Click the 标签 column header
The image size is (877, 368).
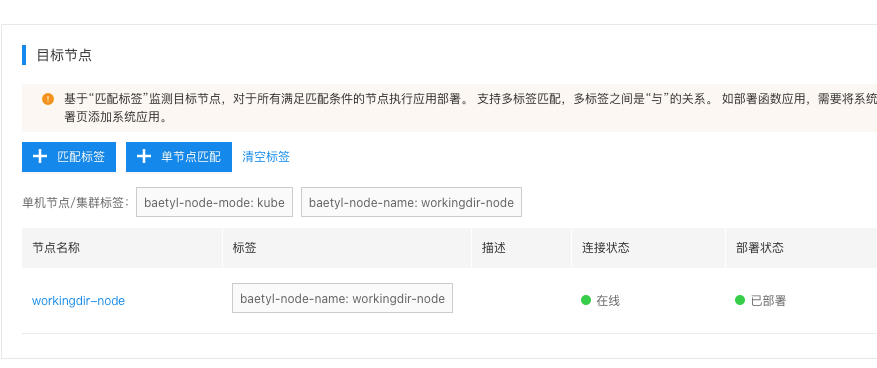[244, 248]
